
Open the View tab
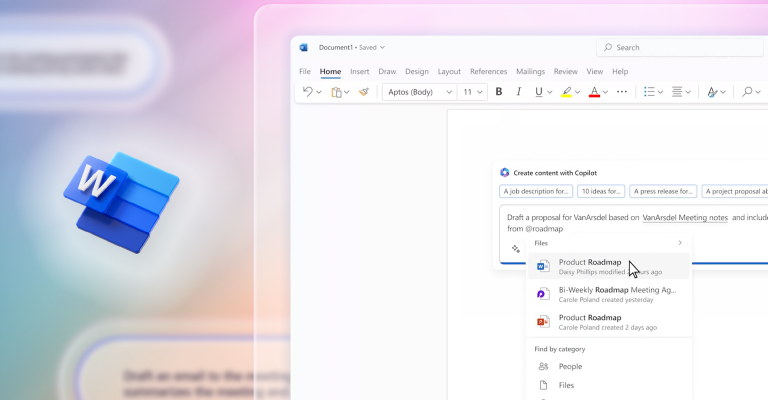click(595, 71)
